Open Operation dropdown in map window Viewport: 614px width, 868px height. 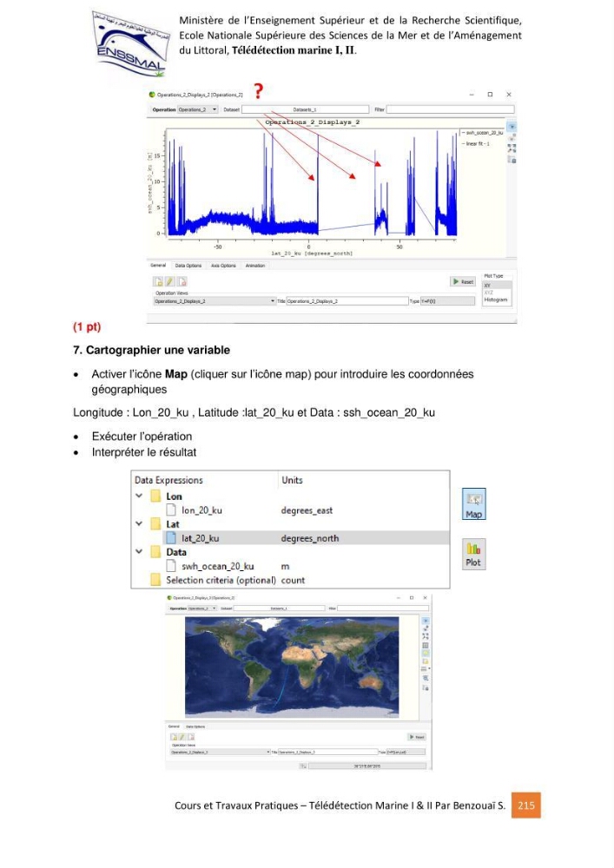(x=202, y=608)
